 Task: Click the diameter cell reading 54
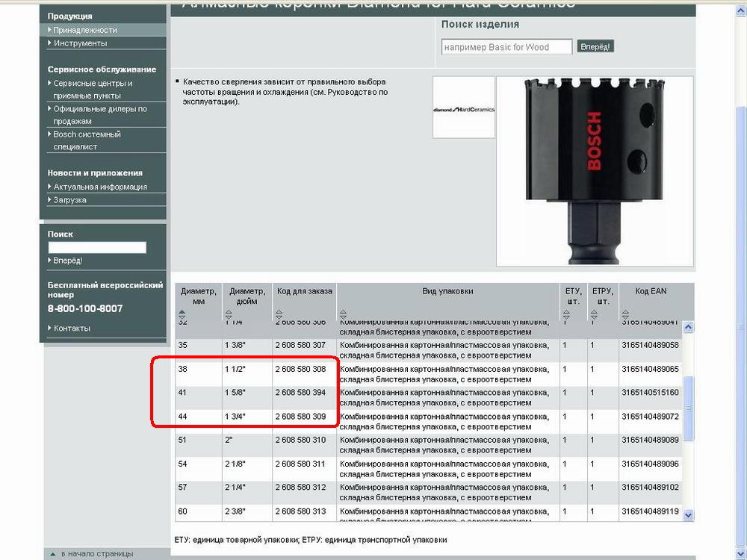coord(182,464)
